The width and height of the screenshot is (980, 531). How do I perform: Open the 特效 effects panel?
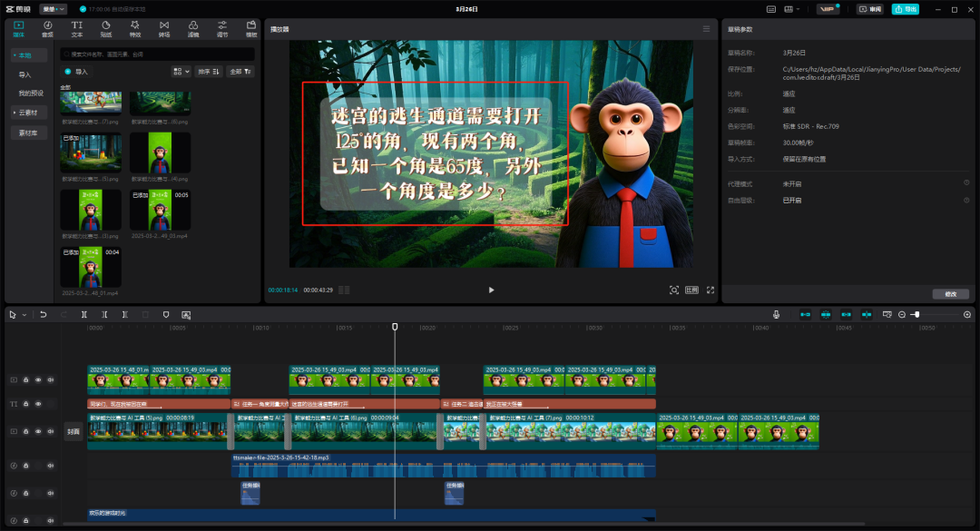coord(134,27)
